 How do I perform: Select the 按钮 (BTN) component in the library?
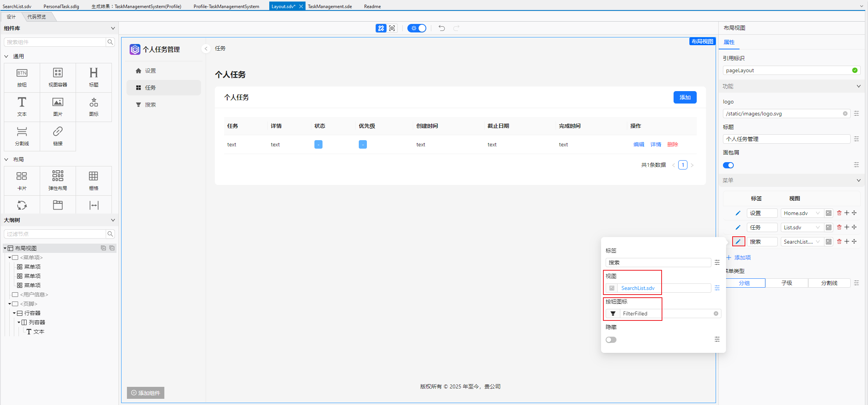coord(22,77)
